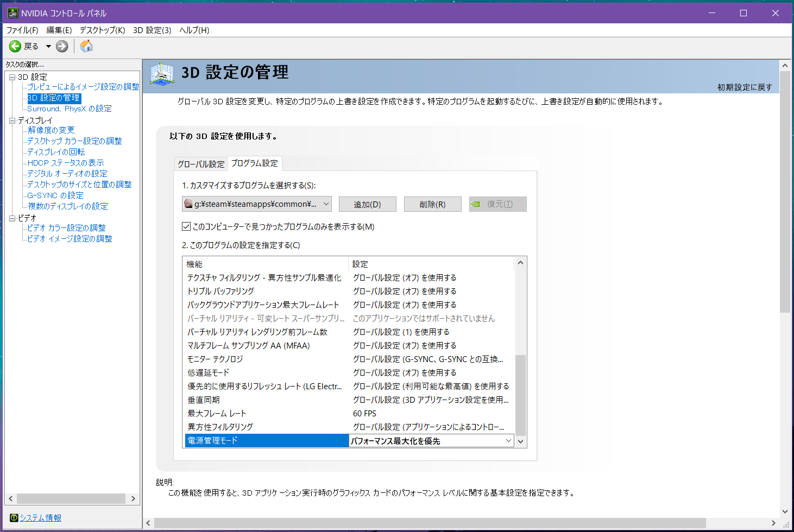The width and height of the screenshot is (794, 532).
Task: Open the デスクトップ(K) menu
Action: click(x=102, y=30)
